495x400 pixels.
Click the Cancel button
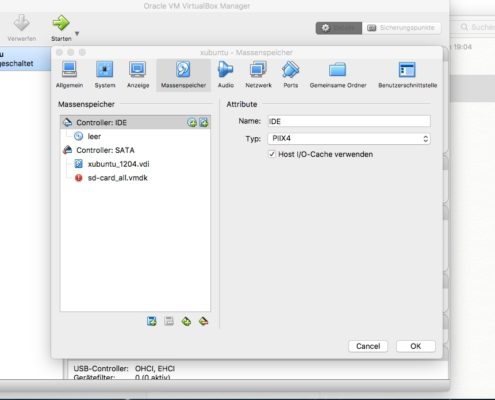coord(368,346)
